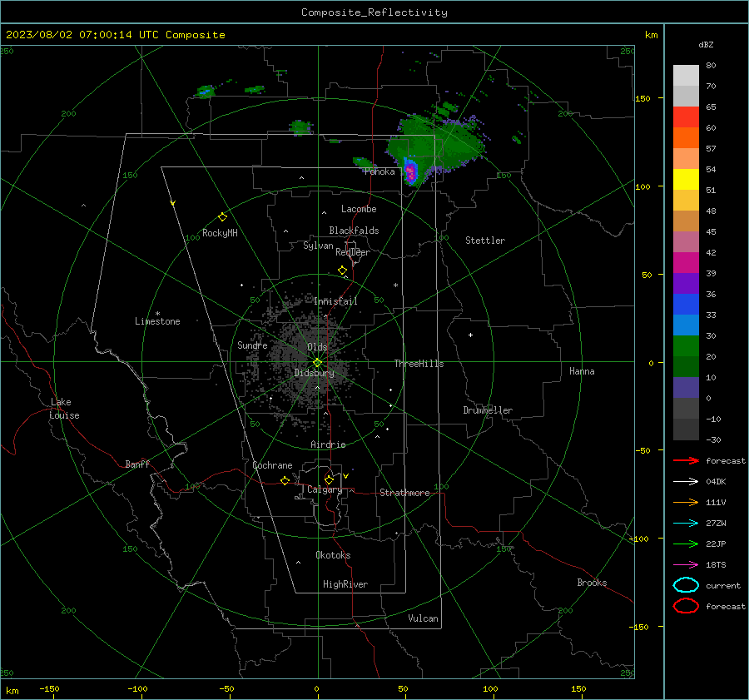
Task: Click the asterisk marker above Limestone
Action: tap(157, 314)
